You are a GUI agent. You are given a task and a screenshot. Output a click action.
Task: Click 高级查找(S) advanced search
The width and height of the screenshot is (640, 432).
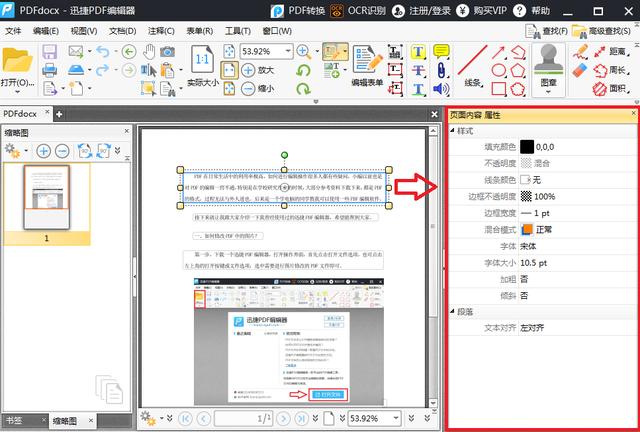click(602, 31)
